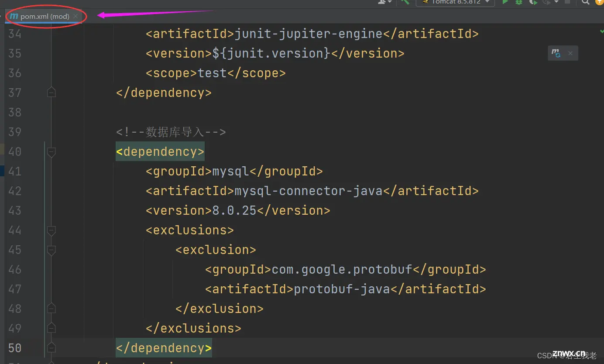Screen dimensions: 604x364
Task: Click the 8.0.25 version value
Action: pos(234,210)
